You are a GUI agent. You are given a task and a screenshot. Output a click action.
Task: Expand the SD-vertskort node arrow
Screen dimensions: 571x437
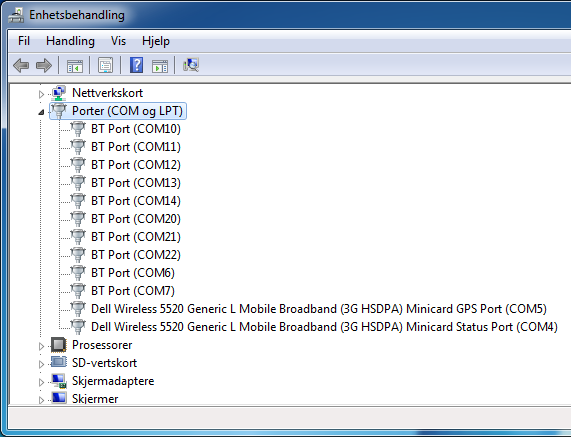coord(41,364)
